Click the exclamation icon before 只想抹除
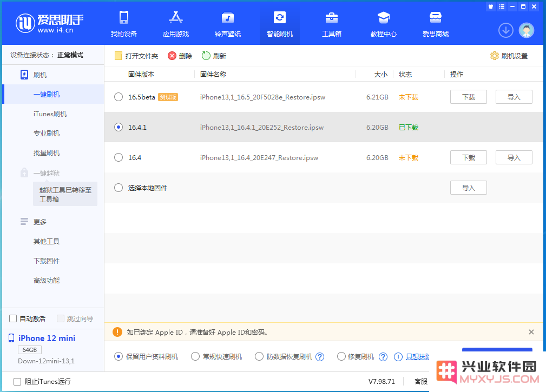Image resolution: width=546 pixels, height=392 pixels. (x=398, y=356)
